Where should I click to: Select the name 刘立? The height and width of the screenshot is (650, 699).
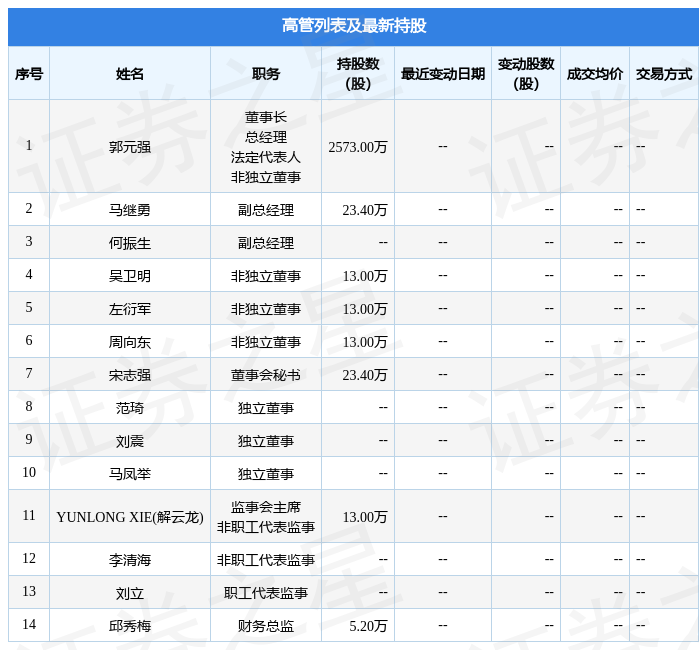coord(130,593)
